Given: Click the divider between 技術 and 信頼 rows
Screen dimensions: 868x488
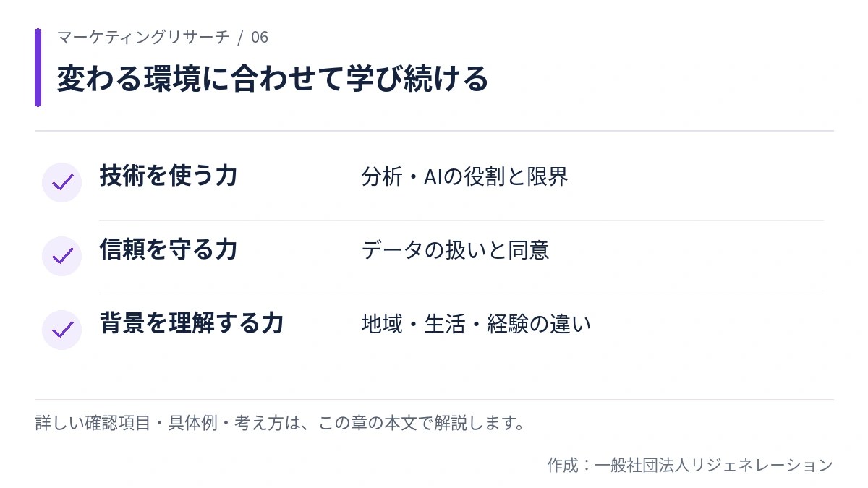Looking at the screenshot, I should click(461, 220).
